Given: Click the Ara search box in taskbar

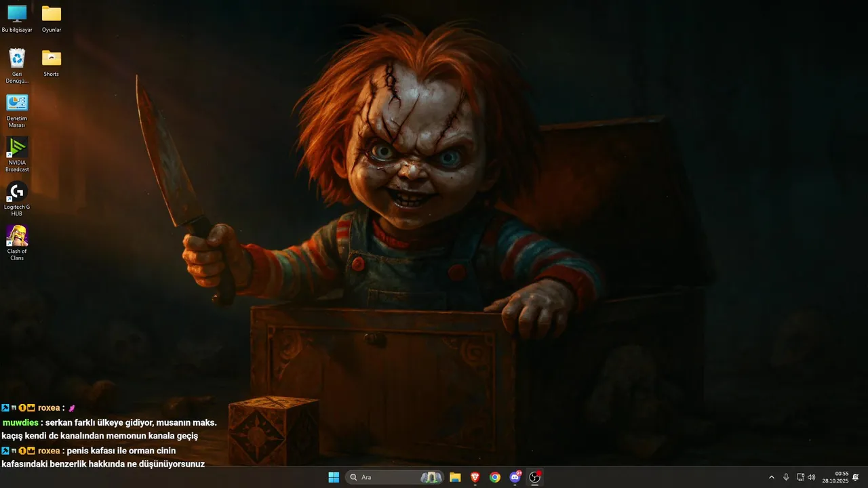Looking at the screenshot, I should (x=395, y=477).
